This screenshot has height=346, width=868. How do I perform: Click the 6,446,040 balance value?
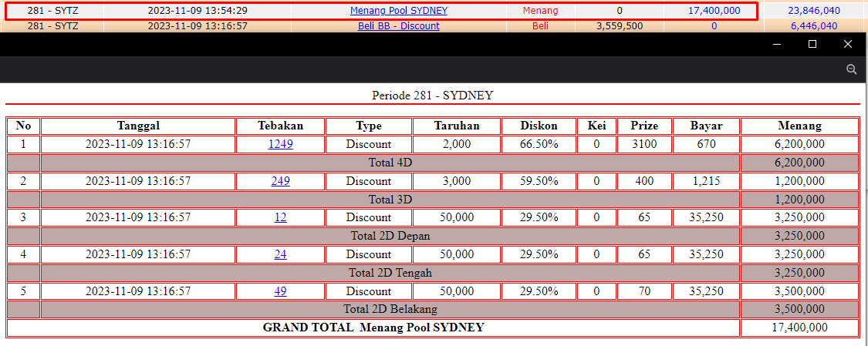click(x=814, y=26)
